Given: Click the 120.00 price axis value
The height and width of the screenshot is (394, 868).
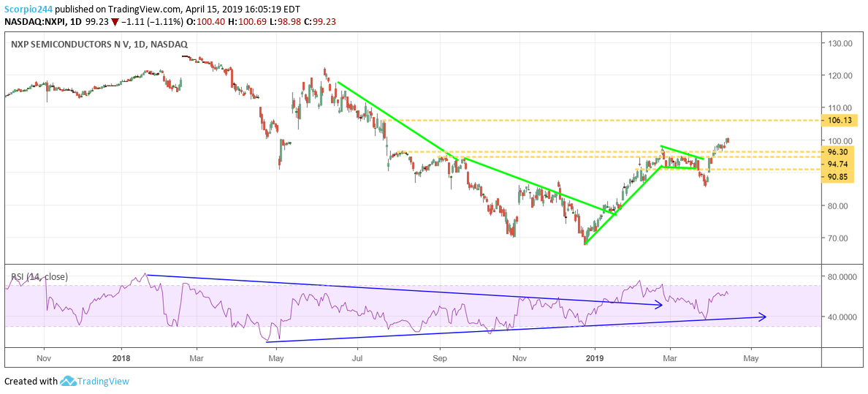Looking at the screenshot, I should 840,75.
